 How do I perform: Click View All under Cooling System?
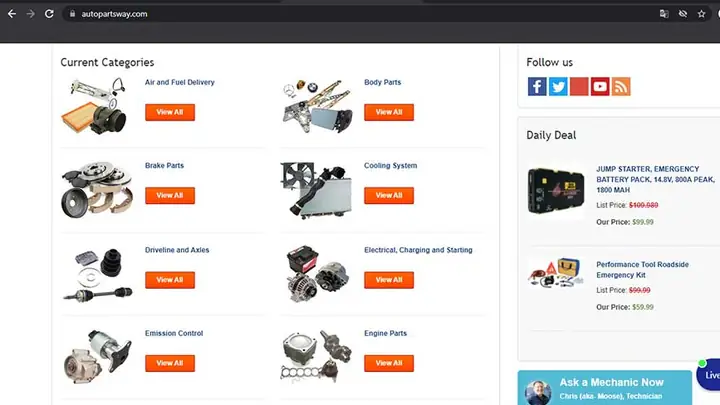click(389, 195)
